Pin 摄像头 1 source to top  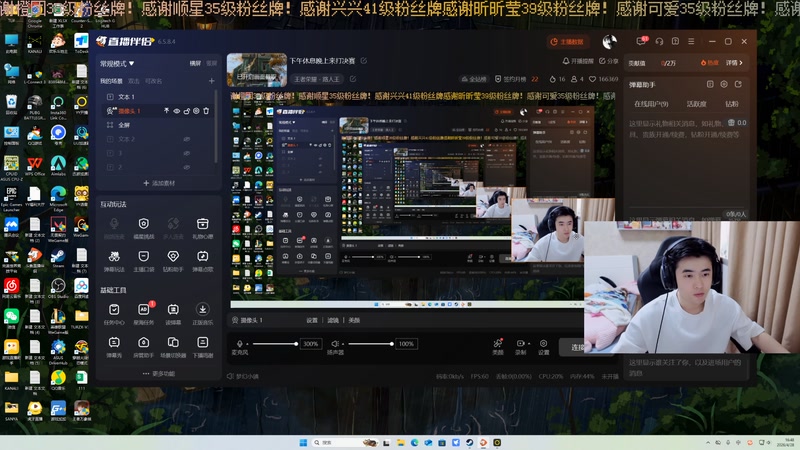tap(166, 111)
